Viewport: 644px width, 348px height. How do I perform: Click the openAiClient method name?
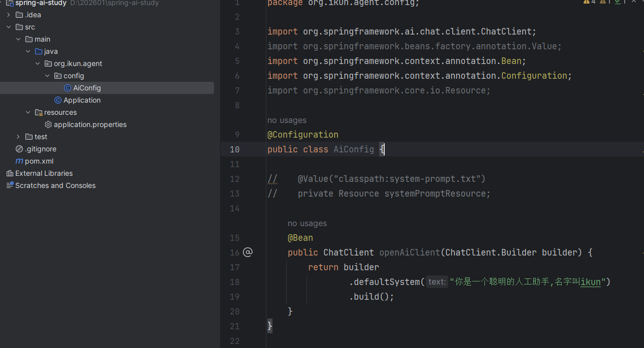tap(410, 252)
